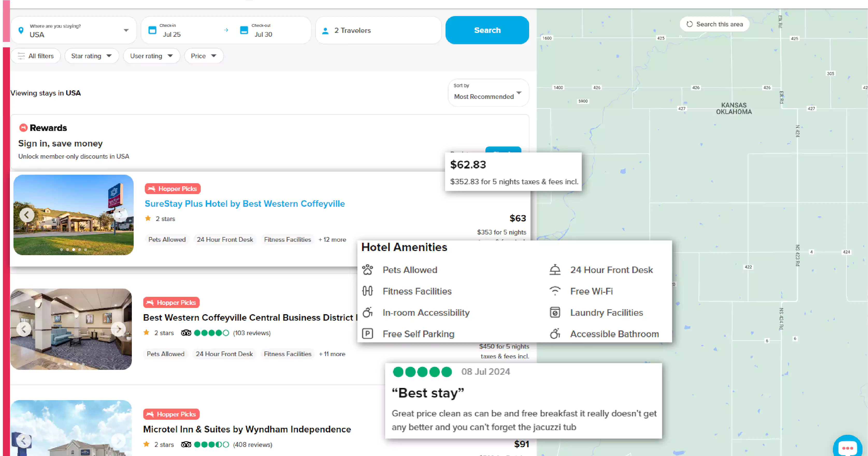The height and width of the screenshot is (456, 868).
Task: Click the refresh icon in Search this area
Action: (690, 24)
